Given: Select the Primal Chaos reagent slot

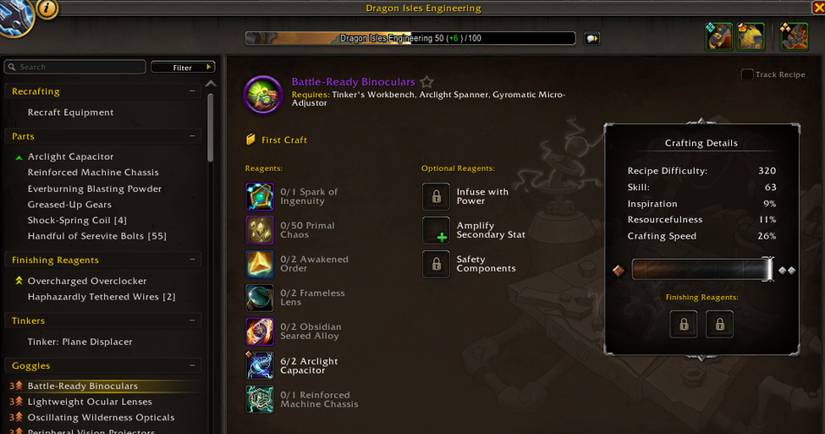Looking at the screenshot, I should click(x=259, y=230).
